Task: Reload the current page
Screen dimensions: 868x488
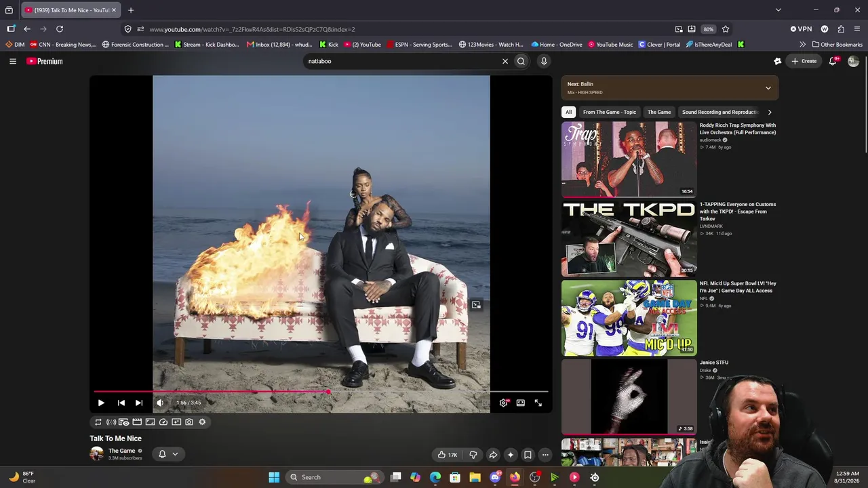Action: 60,29
